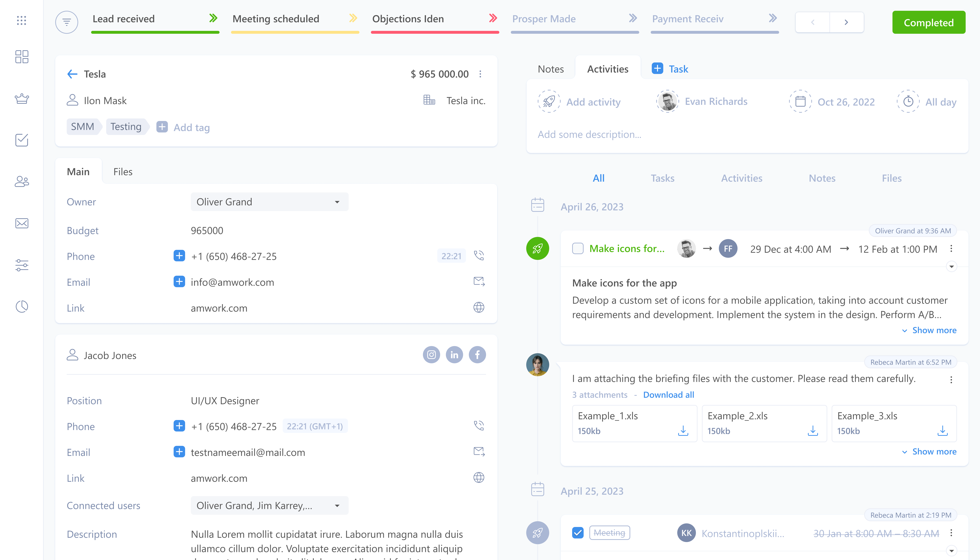Call Jacob Jones' phone number
Image resolution: width=980 pixels, height=560 pixels.
coord(479,426)
